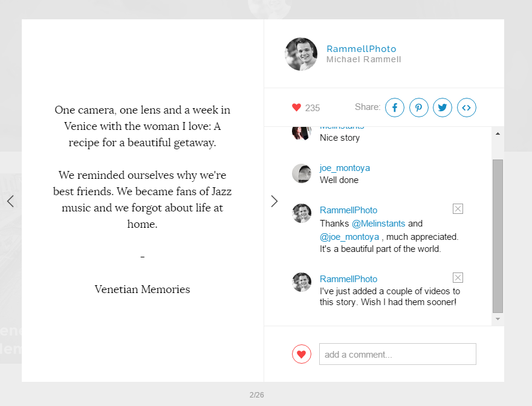Go to the previous page arrow
The image size is (532, 406).
click(10, 201)
